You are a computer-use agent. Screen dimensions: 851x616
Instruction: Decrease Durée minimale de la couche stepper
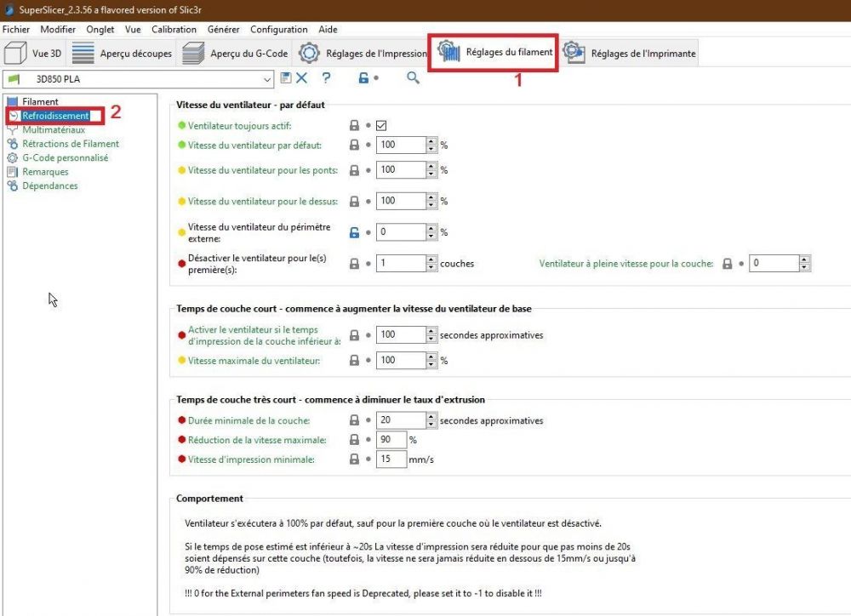pos(431,425)
